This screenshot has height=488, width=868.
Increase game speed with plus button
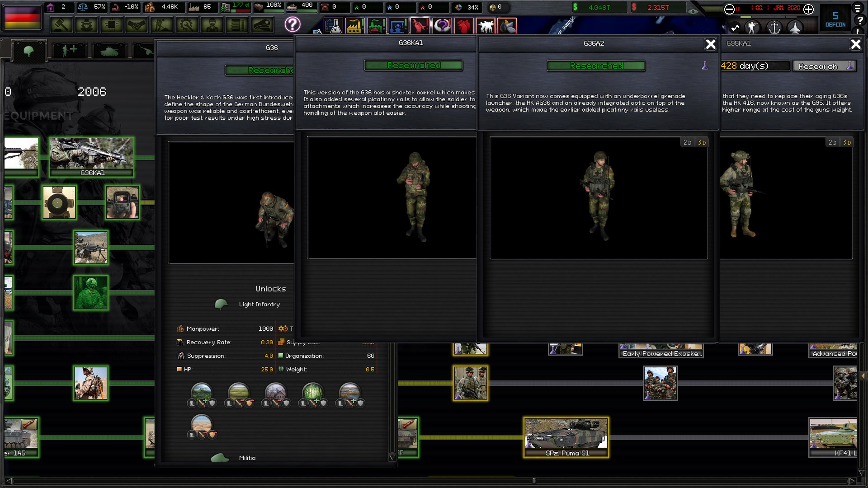(x=808, y=9)
